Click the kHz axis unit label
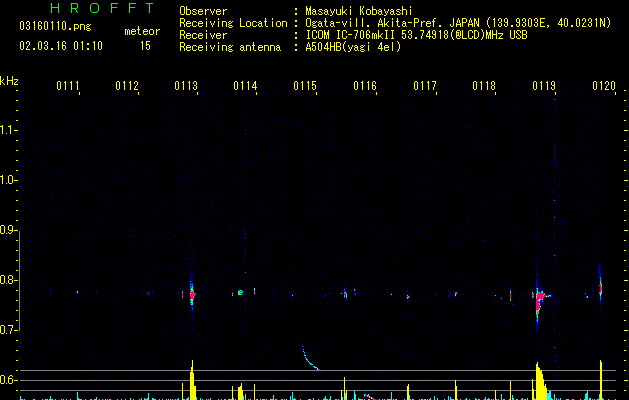Image resolution: width=629 pixels, height=400 pixels. [9, 81]
